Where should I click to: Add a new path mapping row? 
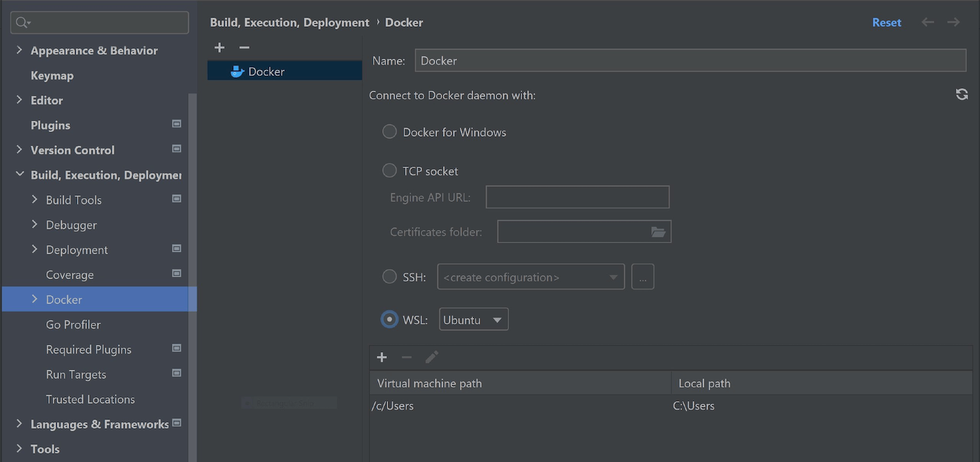click(382, 357)
